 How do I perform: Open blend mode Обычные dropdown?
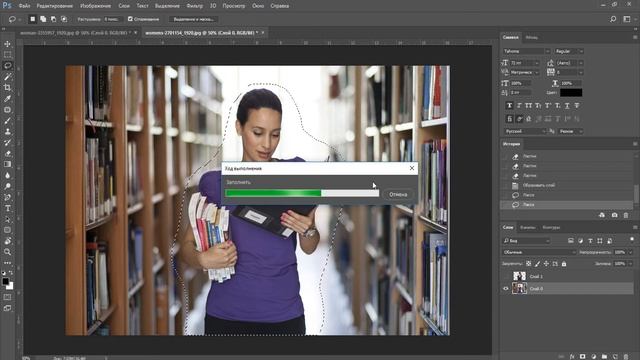[x=539, y=252]
